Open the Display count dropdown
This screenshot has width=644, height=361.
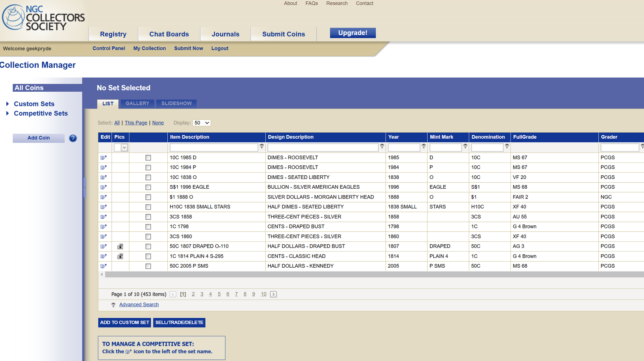point(202,123)
